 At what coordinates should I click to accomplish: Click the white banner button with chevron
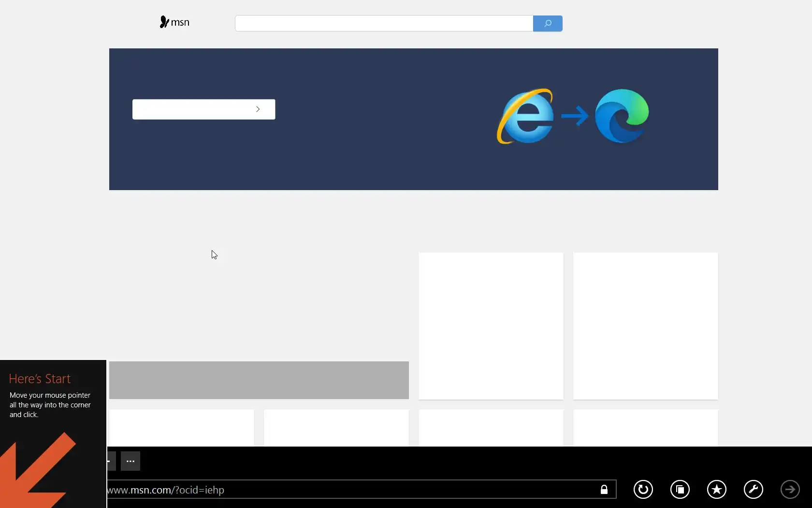pyautogui.click(x=204, y=109)
